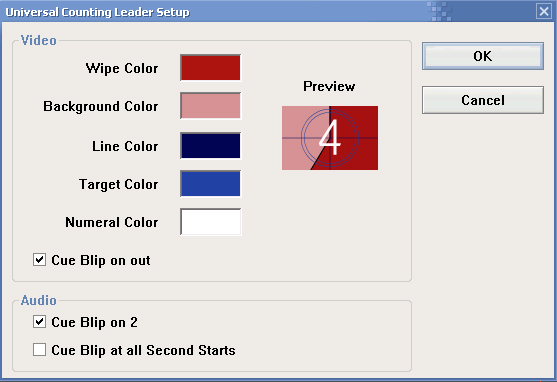This screenshot has width=557, height=382.
Task: Click the Line Color text label
Action: click(x=125, y=146)
